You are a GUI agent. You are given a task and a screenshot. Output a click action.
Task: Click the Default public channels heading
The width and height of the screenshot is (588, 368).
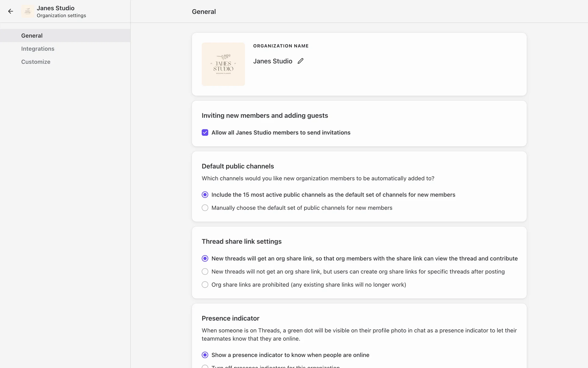[x=238, y=166]
